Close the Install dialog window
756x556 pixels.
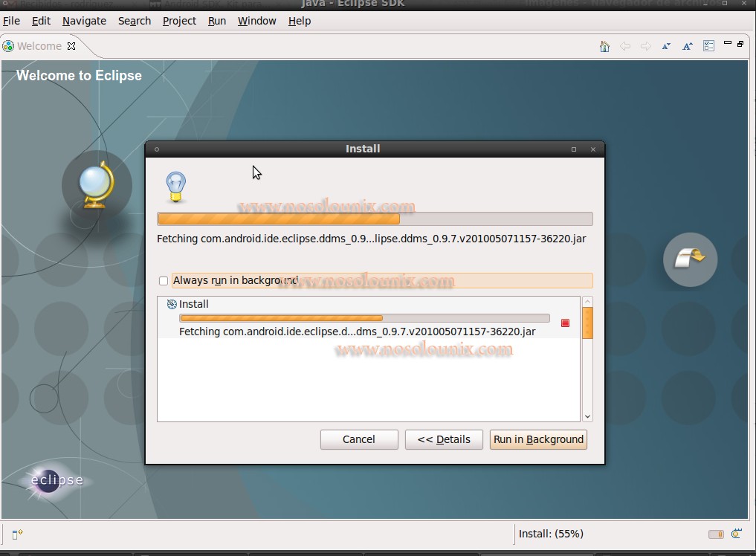click(593, 149)
